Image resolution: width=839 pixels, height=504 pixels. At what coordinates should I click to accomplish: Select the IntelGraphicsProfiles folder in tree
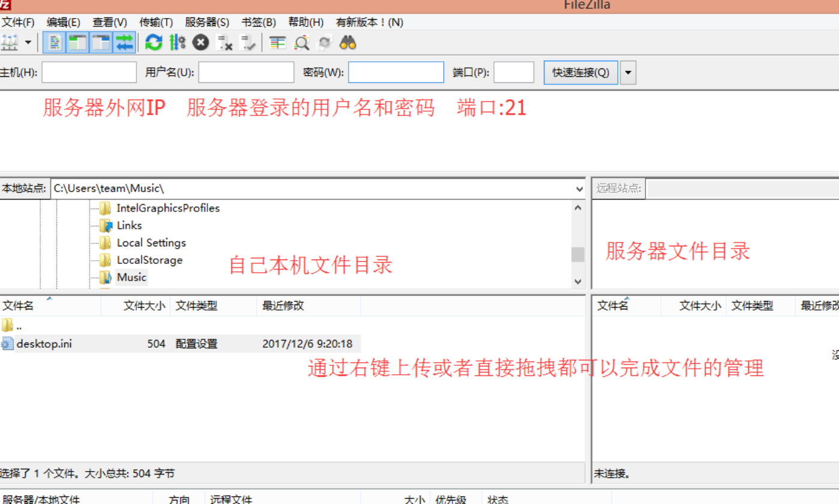168,208
